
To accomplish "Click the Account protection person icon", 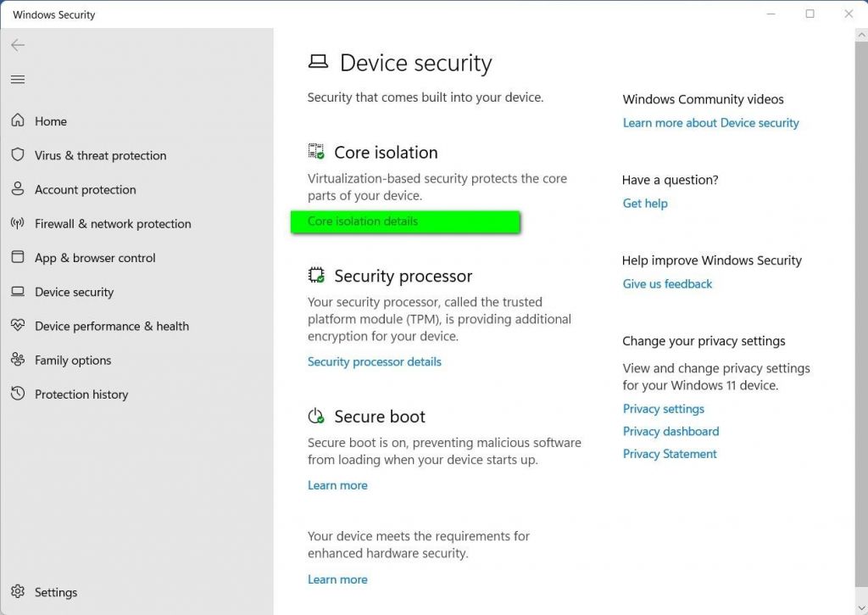I will (x=18, y=189).
